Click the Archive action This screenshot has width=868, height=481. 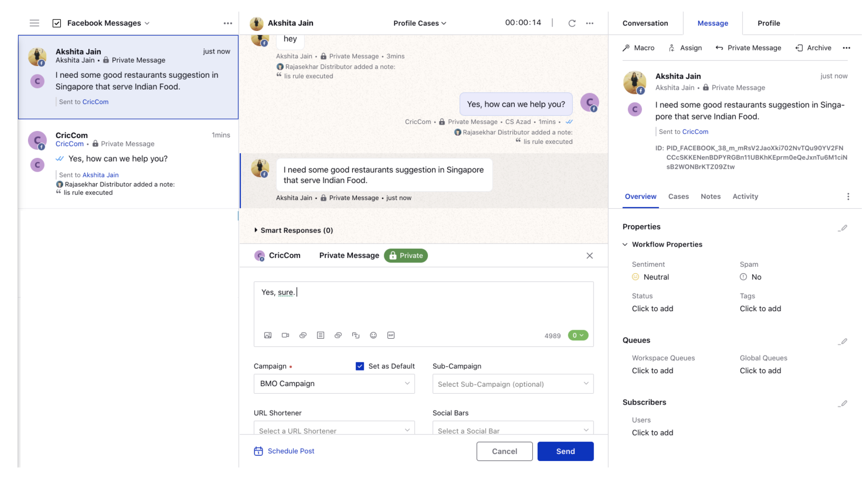coord(813,48)
